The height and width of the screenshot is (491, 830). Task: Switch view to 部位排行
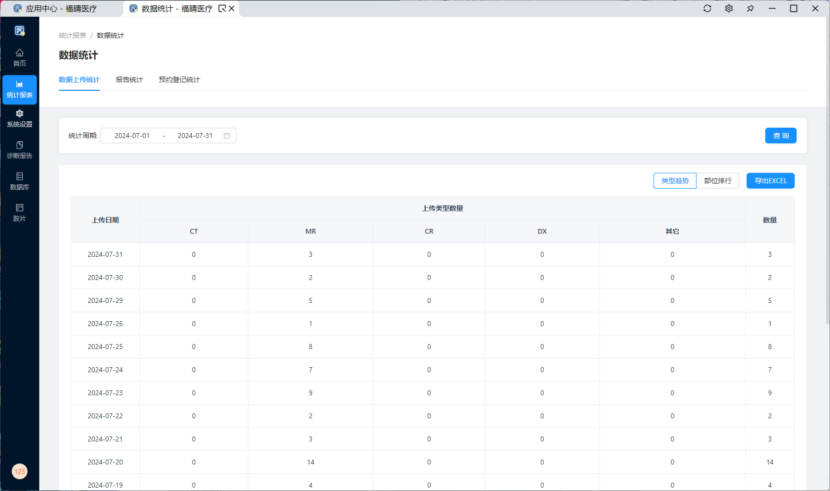[718, 181]
